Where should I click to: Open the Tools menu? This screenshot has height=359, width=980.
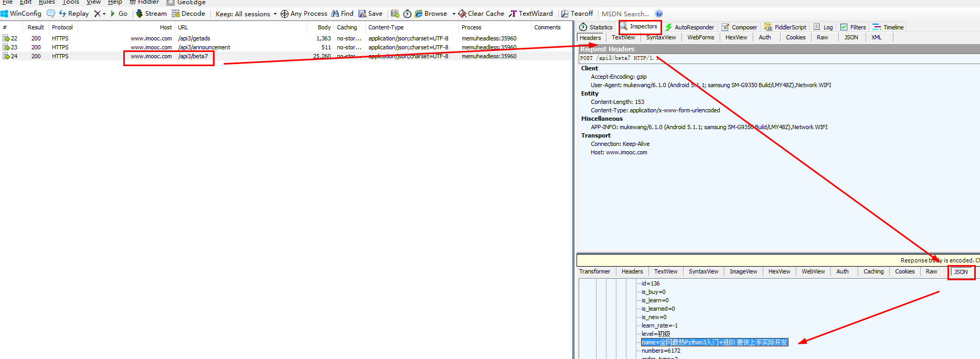point(71,2)
